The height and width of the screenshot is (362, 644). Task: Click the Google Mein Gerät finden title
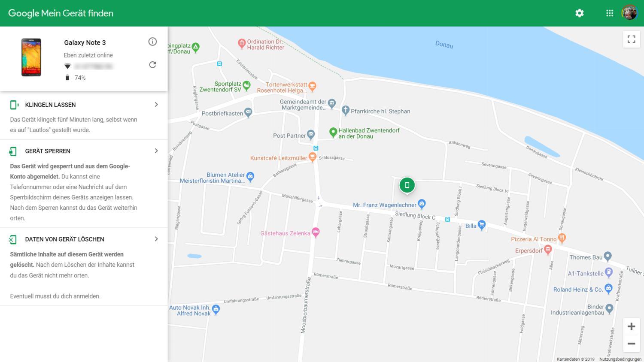(x=61, y=13)
